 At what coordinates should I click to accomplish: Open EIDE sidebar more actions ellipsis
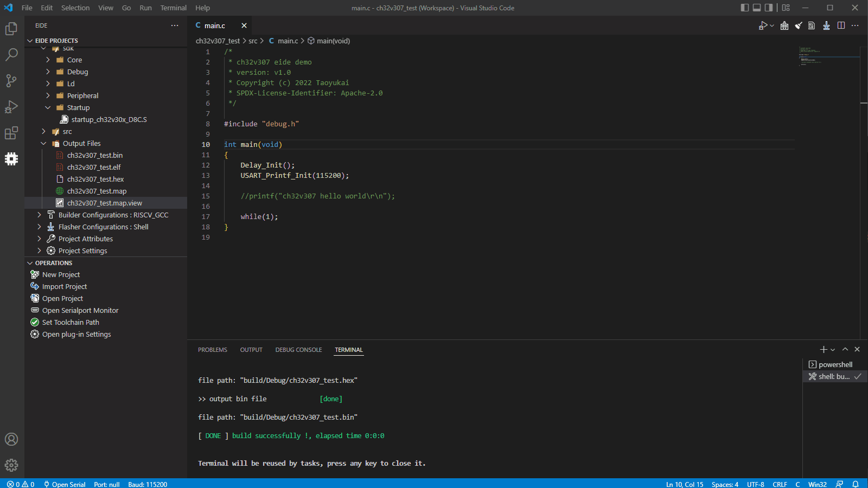(175, 25)
